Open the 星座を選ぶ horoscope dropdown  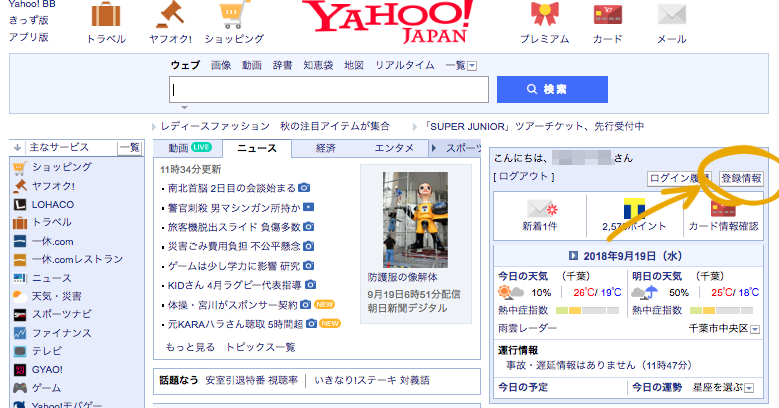(x=749, y=388)
